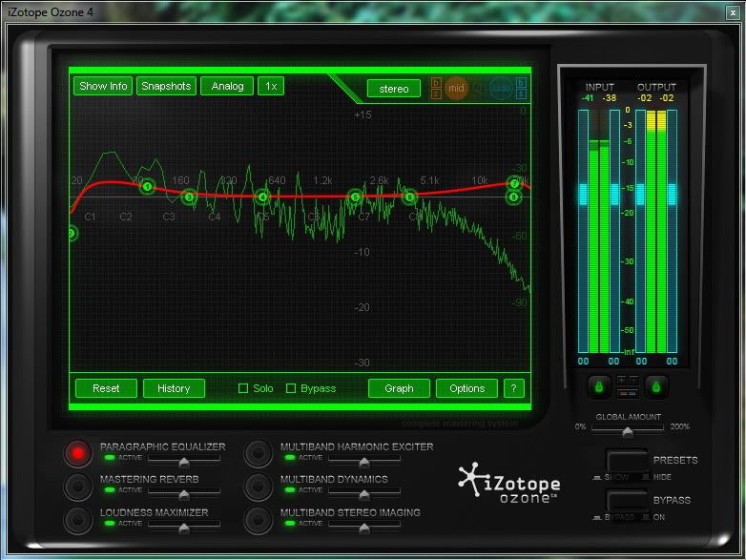This screenshot has width=746, height=560.
Task: Flip the master BYPASS on switch
Action: [627, 501]
